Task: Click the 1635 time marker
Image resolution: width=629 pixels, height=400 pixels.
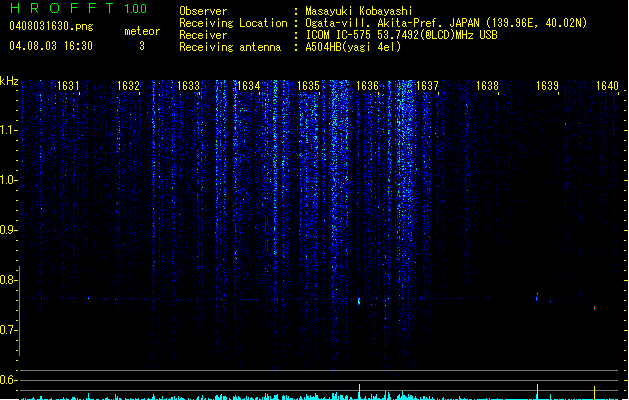Action: tap(308, 86)
